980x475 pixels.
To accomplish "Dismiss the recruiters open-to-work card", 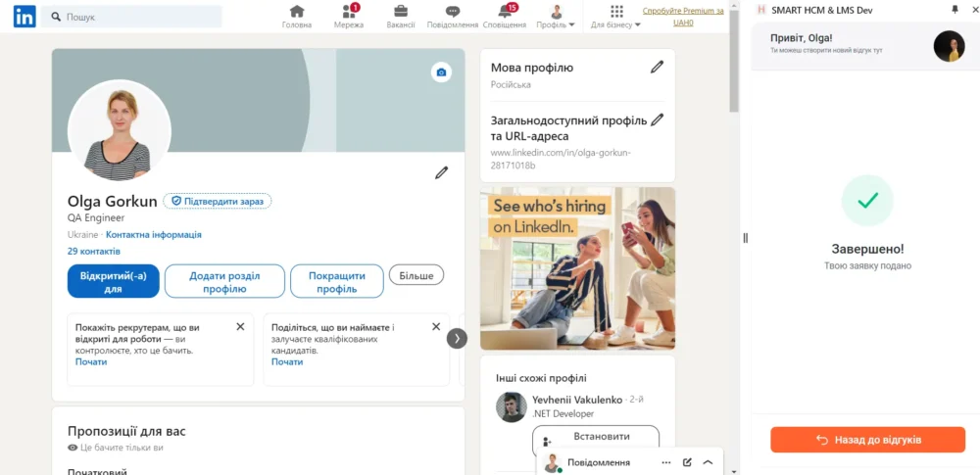I will [240, 326].
